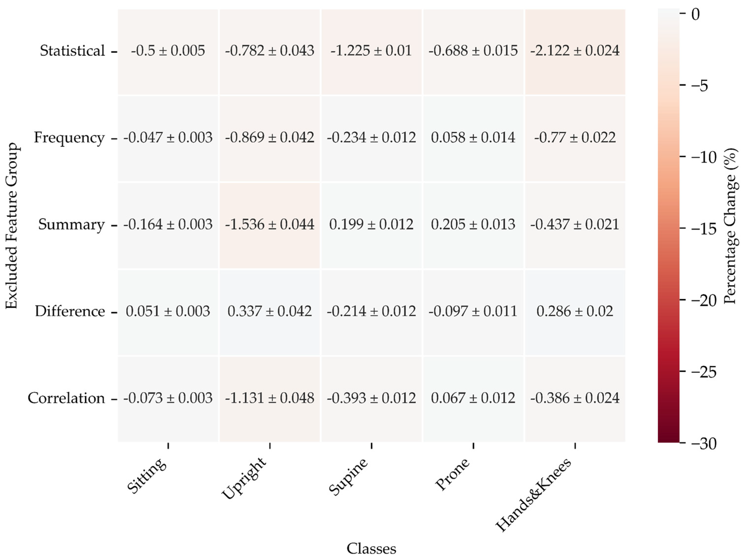Click the Frequency row label
745x560 pixels.
(69, 138)
